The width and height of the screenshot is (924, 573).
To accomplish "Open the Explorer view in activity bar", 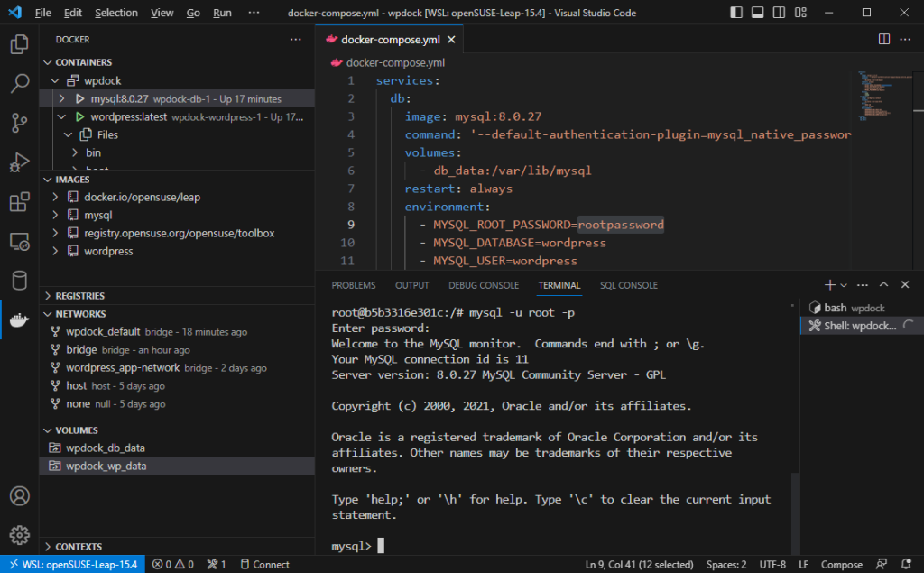I will (x=20, y=44).
